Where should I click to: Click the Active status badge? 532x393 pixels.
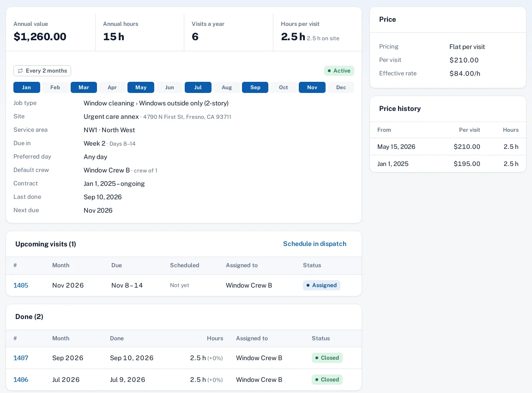pos(339,71)
